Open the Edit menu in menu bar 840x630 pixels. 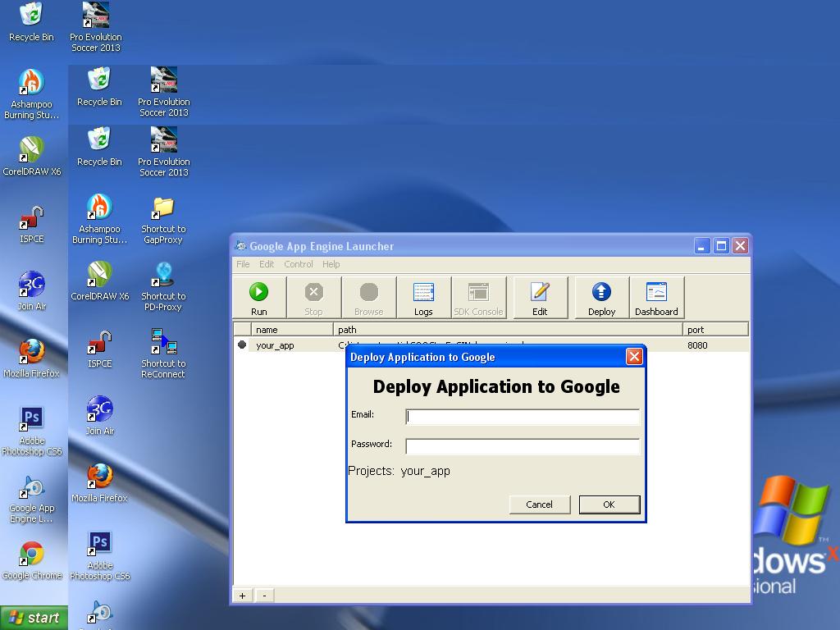point(267,264)
